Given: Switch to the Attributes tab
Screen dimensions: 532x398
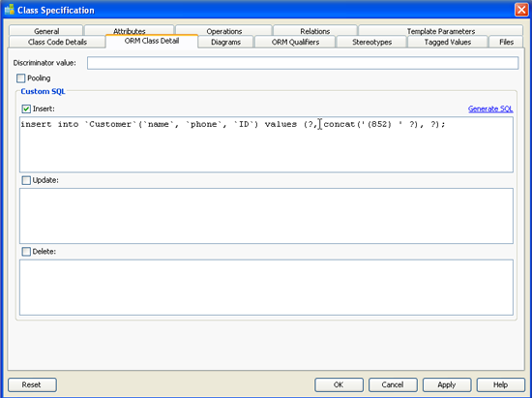Looking at the screenshot, I should coord(130,30).
